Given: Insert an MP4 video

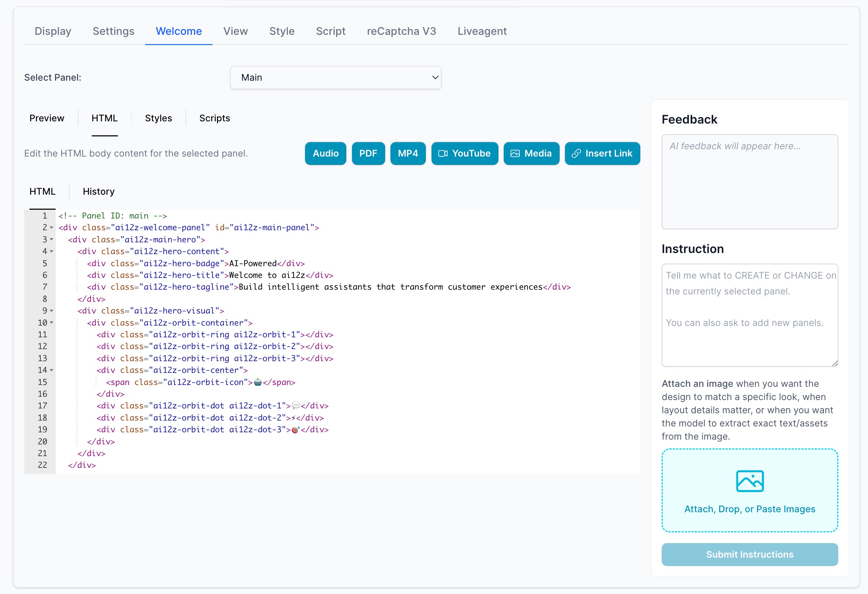Looking at the screenshot, I should tap(408, 153).
